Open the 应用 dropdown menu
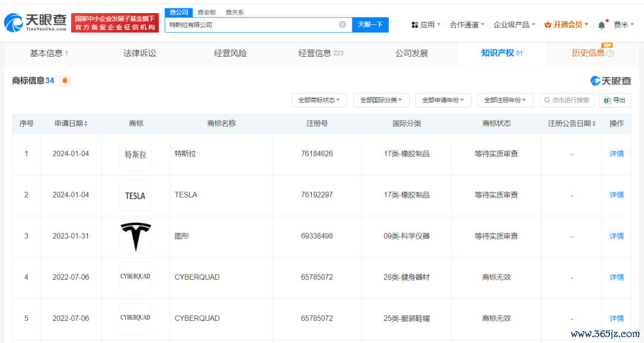The height and width of the screenshot is (343, 644). click(x=426, y=25)
